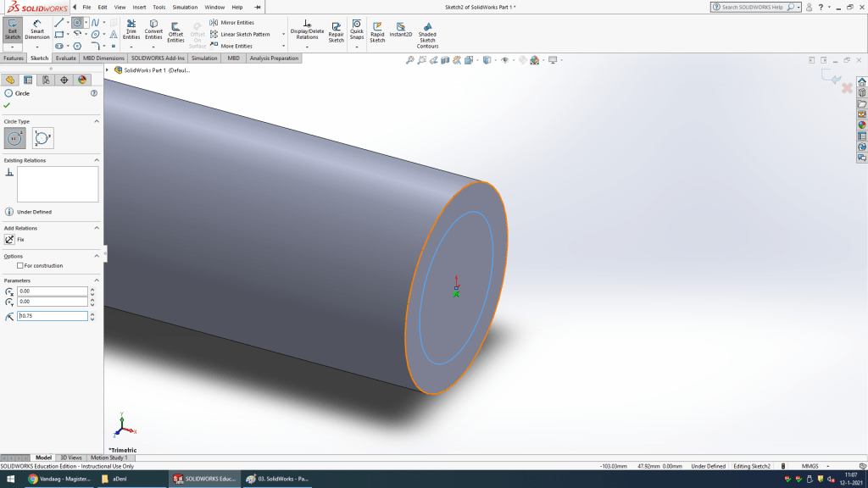Open the Exit Sketch dropdown arrow

click(x=13, y=47)
